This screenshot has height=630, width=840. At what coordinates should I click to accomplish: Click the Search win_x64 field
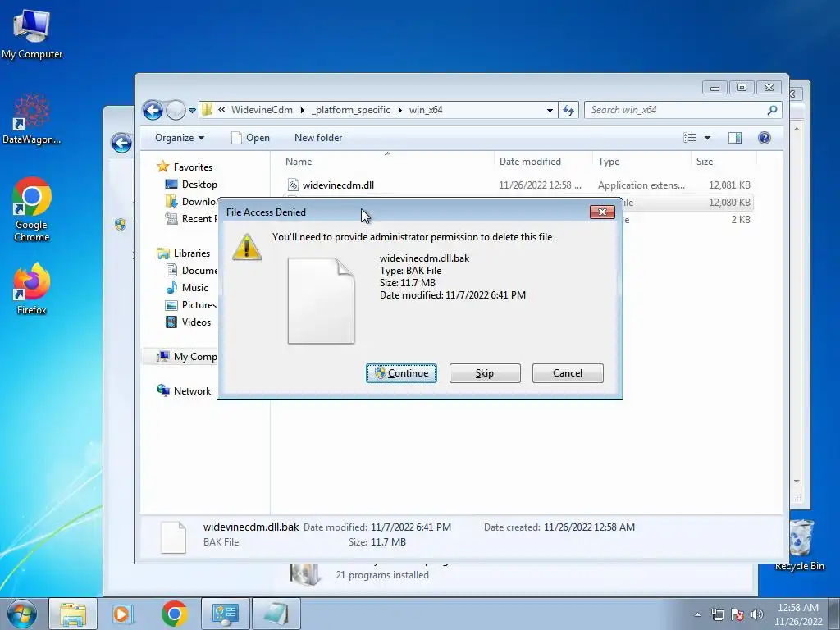coord(682,110)
